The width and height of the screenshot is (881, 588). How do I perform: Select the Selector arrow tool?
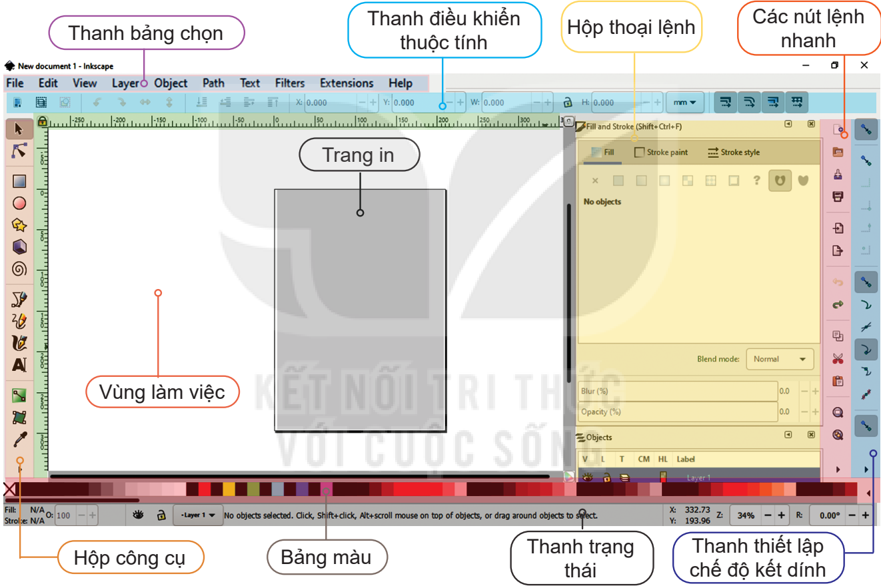19,128
